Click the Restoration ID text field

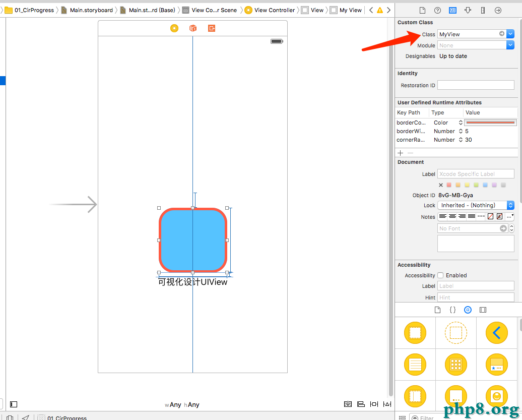tap(476, 85)
